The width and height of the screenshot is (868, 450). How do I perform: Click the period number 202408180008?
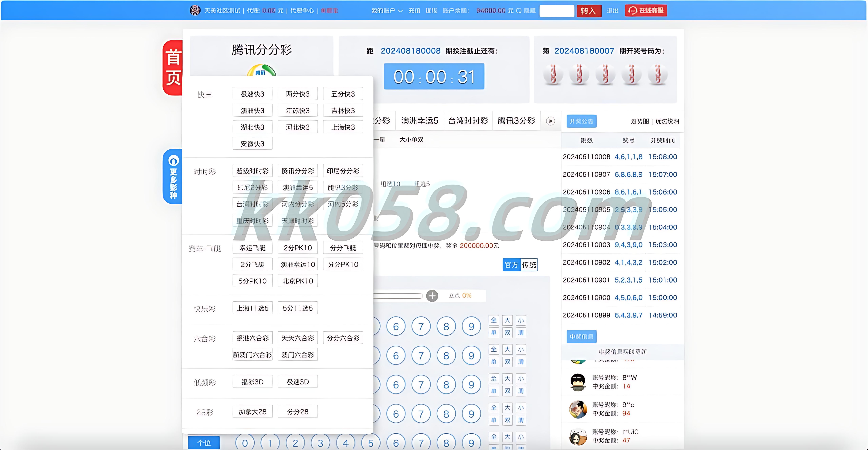tap(410, 51)
